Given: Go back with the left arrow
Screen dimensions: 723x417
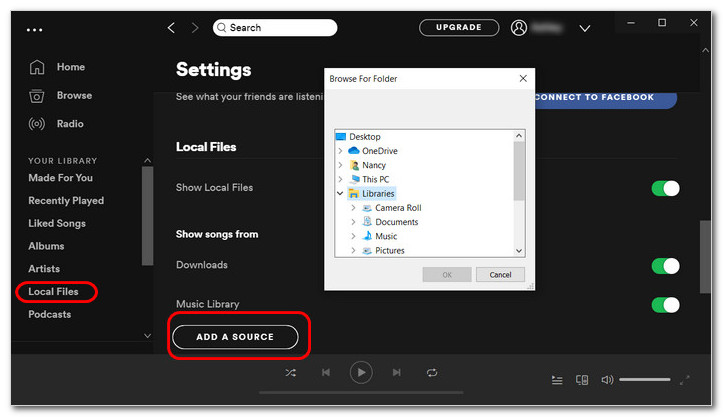Looking at the screenshot, I should (x=171, y=28).
